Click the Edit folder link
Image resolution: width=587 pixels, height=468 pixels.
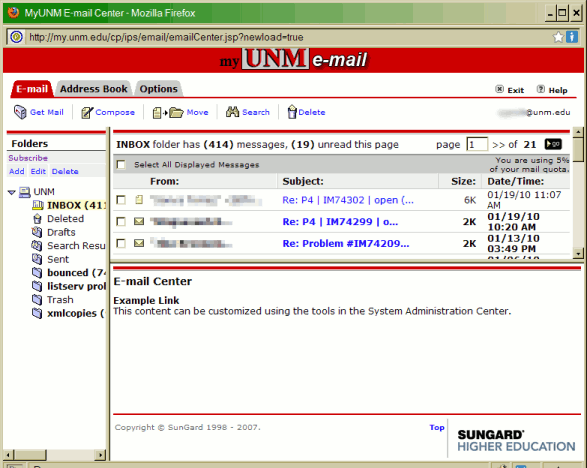[x=38, y=171]
